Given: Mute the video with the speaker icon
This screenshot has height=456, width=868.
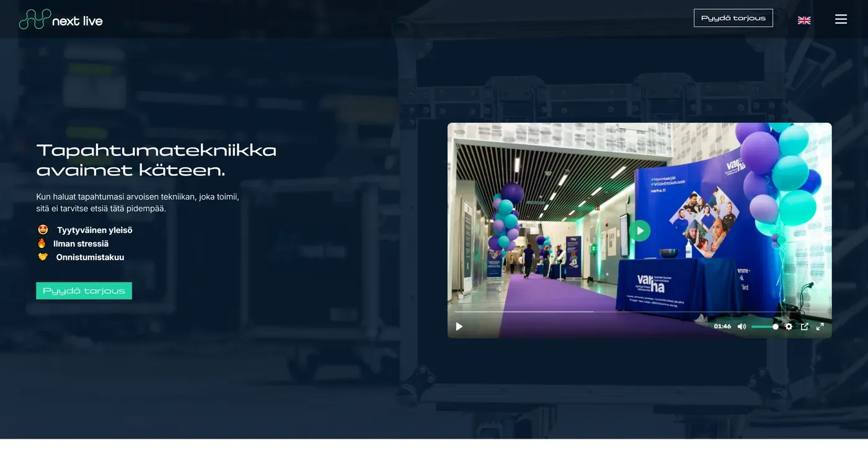Looking at the screenshot, I should click(742, 327).
